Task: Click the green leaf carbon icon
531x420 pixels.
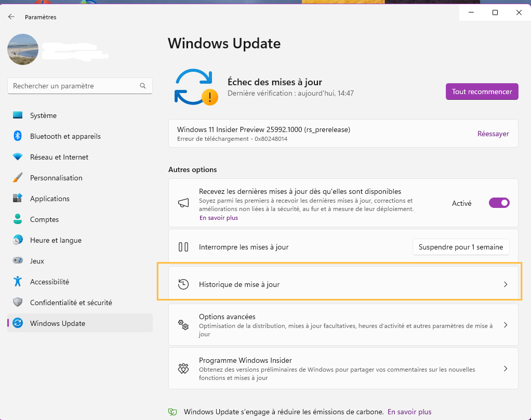Action: point(172,412)
